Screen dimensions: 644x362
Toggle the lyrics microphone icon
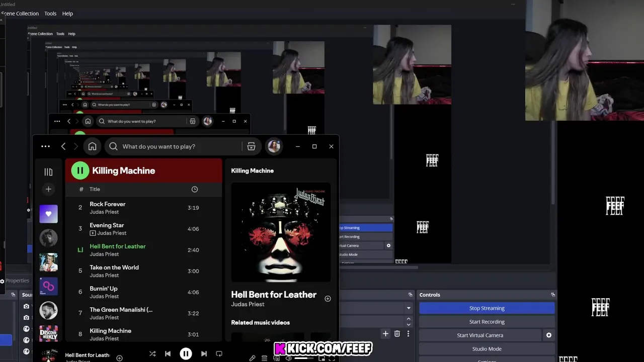[252, 358]
